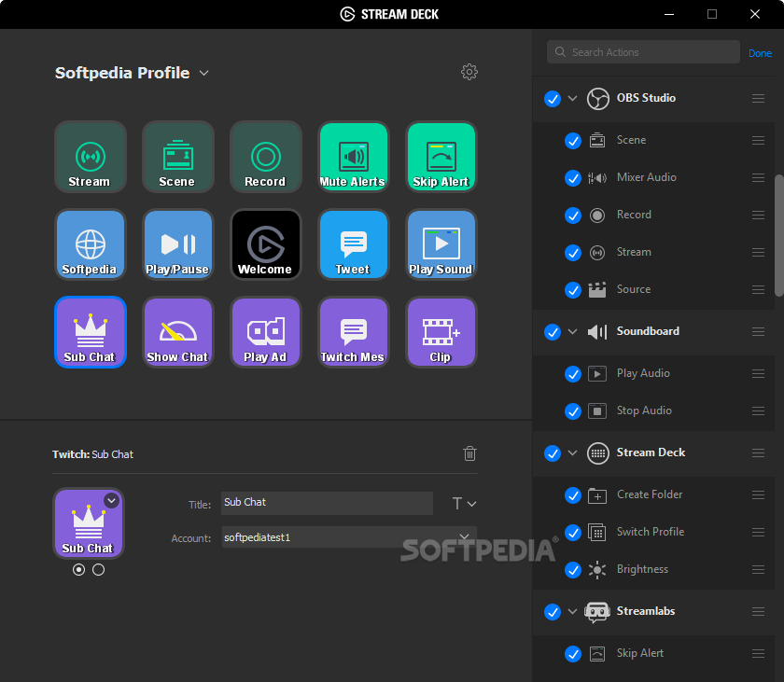This screenshot has width=784, height=682.
Task: Uncheck the Switch Profile checkbox
Action: coord(572,533)
